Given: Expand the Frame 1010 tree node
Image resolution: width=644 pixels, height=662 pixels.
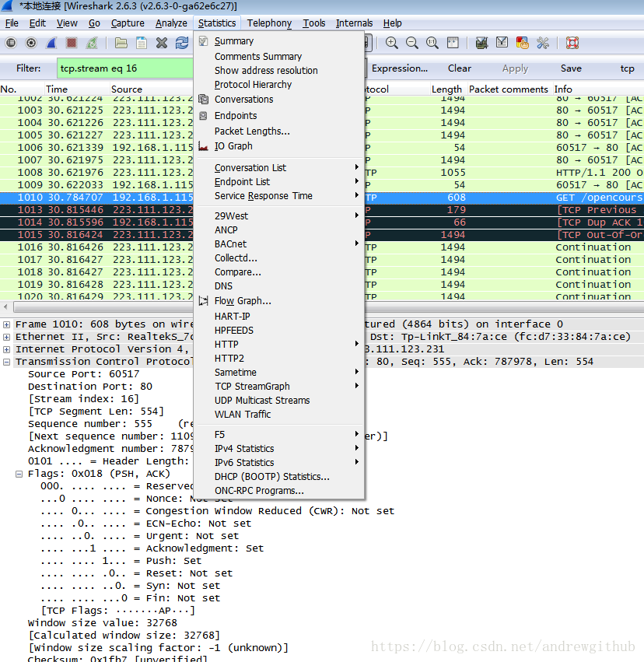Looking at the screenshot, I should tap(6, 324).
